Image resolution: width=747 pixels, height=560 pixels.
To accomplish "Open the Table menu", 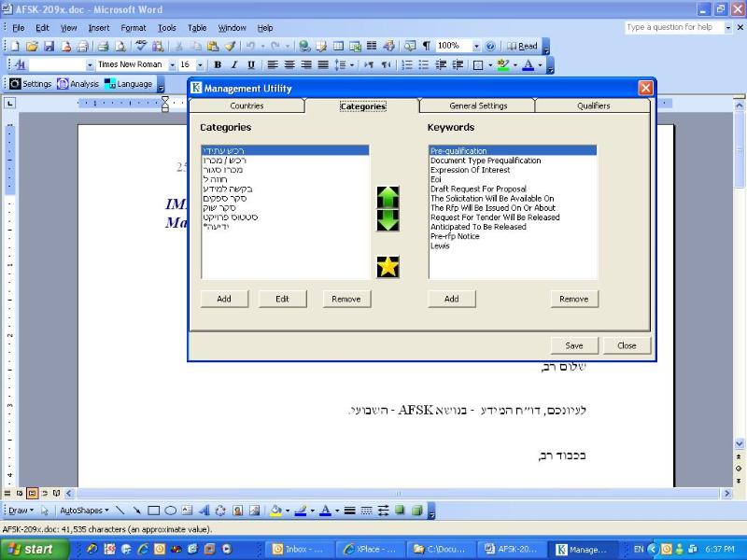I will click(x=197, y=28).
